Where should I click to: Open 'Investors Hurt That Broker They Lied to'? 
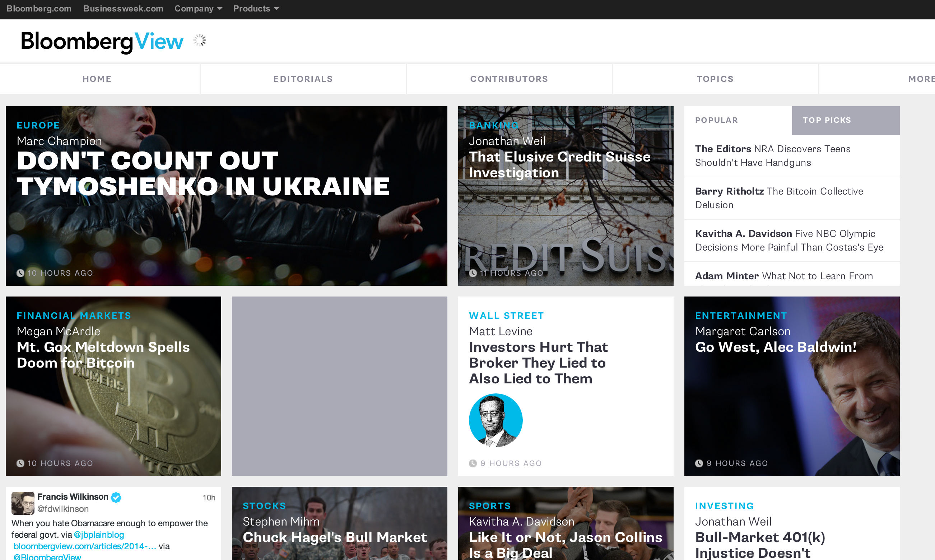pos(538,363)
